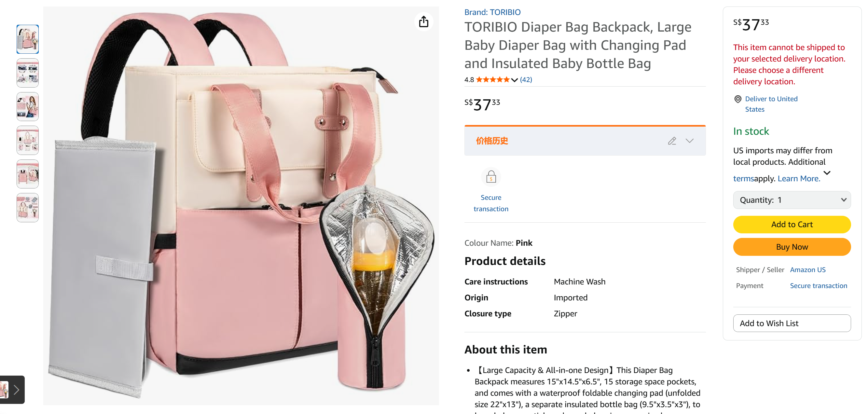This screenshot has height=414, width=868.
Task: Open the Quantity dropdown
Action: coord(792,200)
